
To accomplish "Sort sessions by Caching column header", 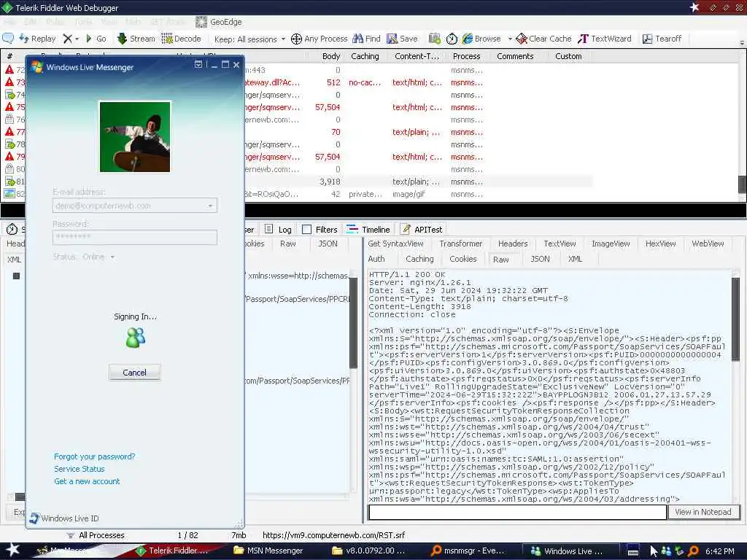I will coord(365,56).
